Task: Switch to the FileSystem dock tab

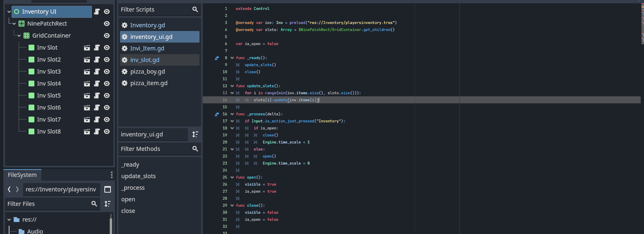Action: [22, 175]
